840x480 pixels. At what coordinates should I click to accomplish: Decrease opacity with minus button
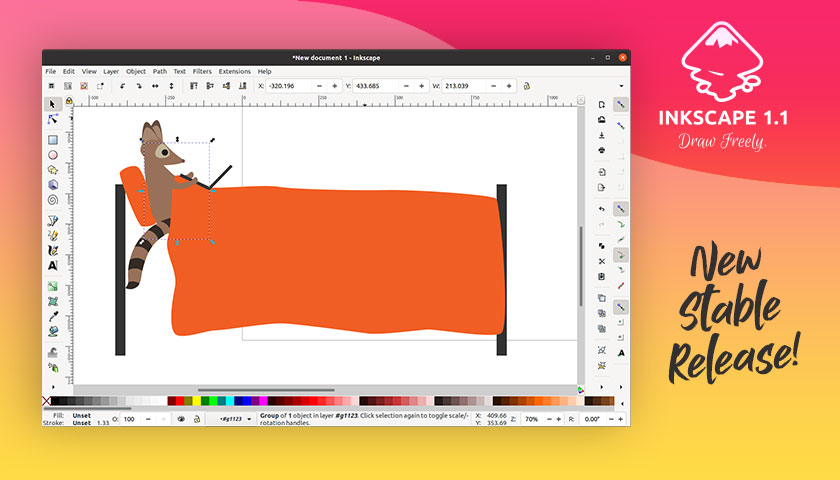pos(148,419)
